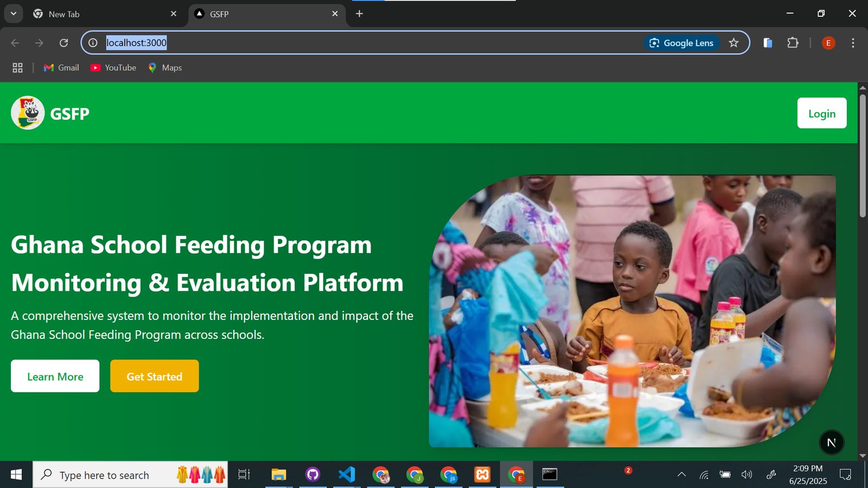Open GitHub Desktop from taskbar
Screen dimensions: 868x488
(x=312, y=474)
